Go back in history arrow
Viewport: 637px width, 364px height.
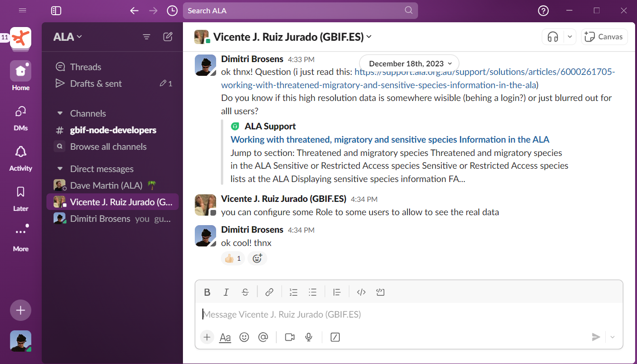click(x=134, y=10)
